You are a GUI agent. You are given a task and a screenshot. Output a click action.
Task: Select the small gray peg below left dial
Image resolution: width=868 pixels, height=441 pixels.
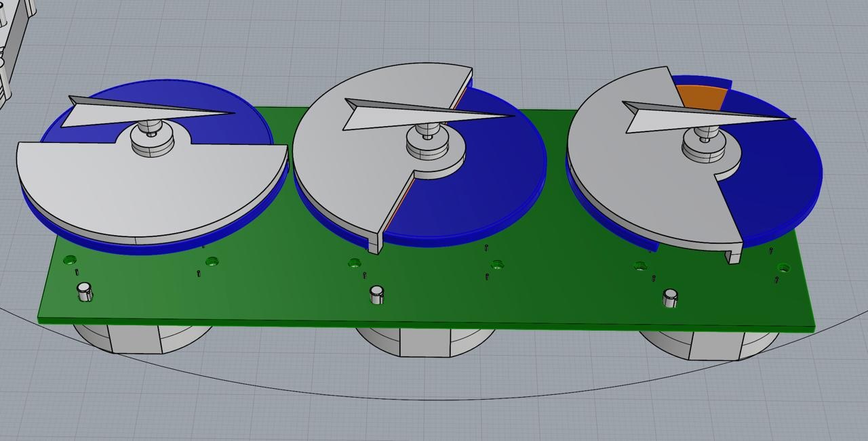pos(84,291)
